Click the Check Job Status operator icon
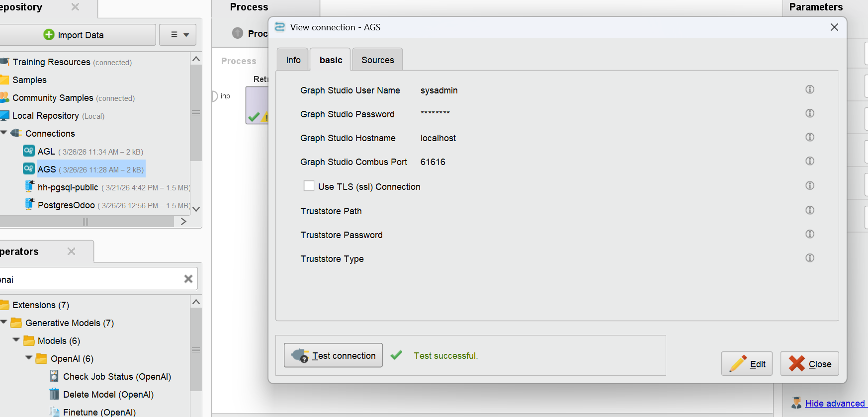The image size is (868, 417). coord(54,376)
